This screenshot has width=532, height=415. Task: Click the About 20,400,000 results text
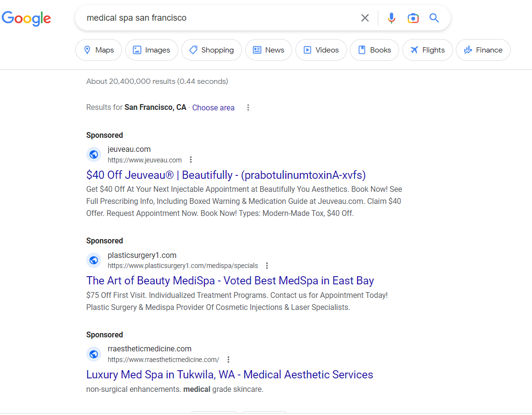point(157,81)
